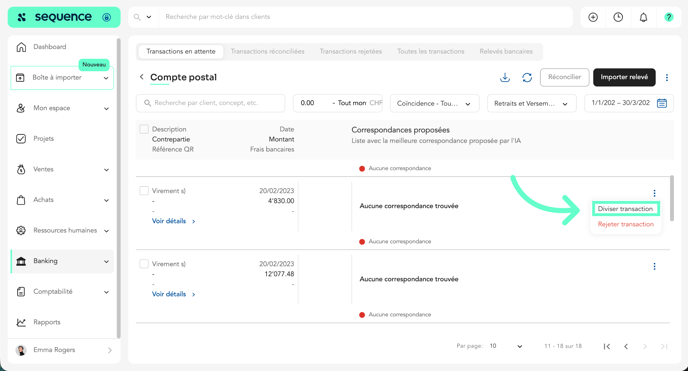Click the global keyword search field

click(x=365, y=17)
